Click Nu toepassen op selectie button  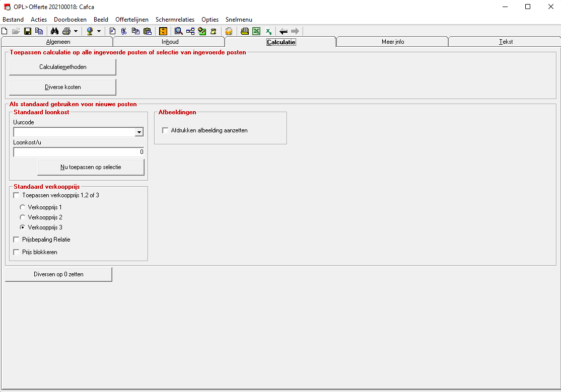coord(91,167)
